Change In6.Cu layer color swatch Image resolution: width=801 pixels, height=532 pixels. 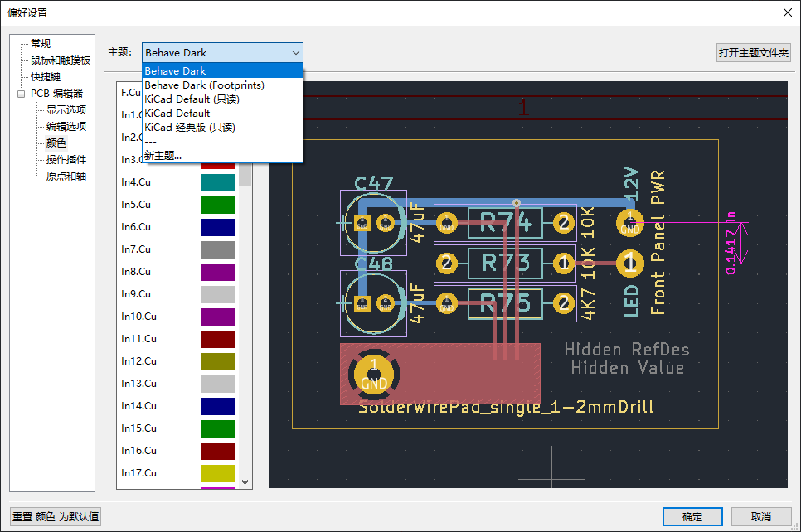click(x=218, y=227)
